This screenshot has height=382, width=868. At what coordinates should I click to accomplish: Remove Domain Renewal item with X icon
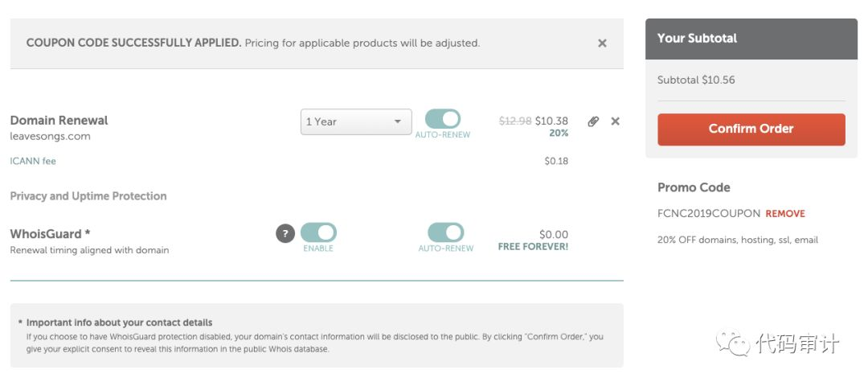pos(615,121)
